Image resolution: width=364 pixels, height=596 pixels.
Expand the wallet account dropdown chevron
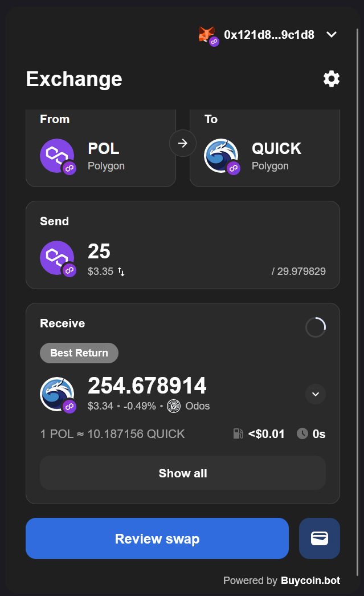[x=332, y=35]
